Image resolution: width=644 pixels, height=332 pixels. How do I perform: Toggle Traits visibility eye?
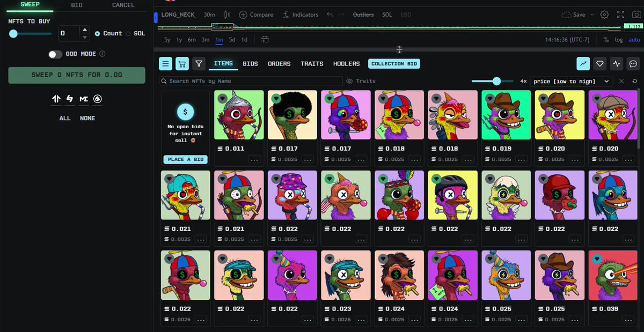click(x=349, y=81)
